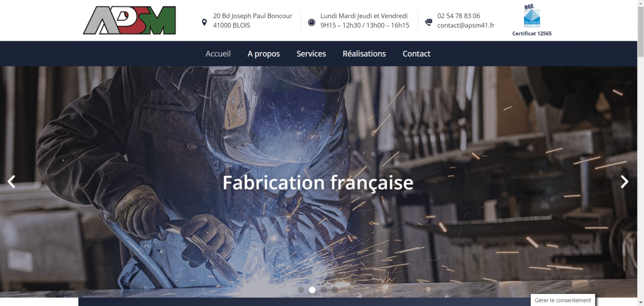Open the Contact page
The image size is (644, 306).
416,54
